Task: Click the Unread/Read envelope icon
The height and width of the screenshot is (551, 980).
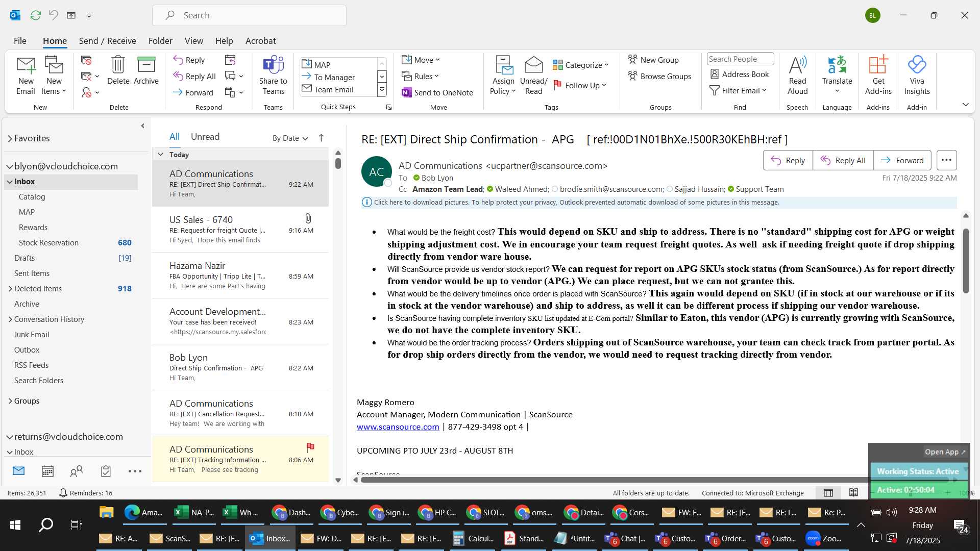Action: click(533, 65)
